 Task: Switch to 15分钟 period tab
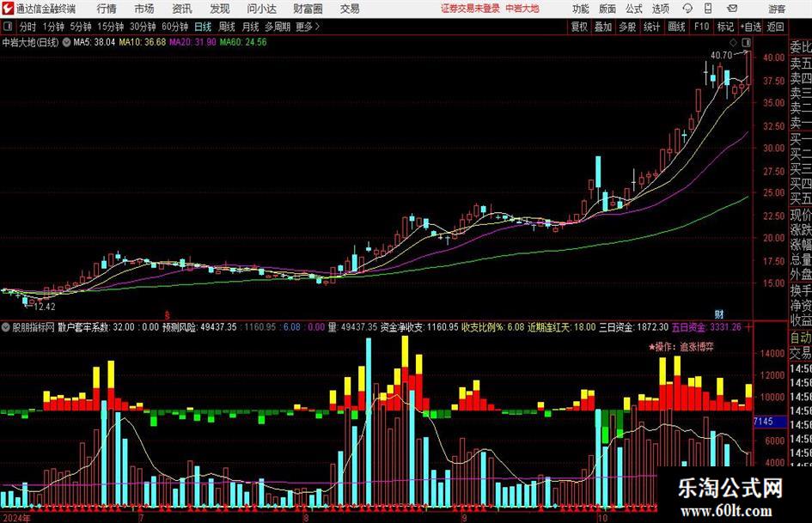click(x=110, y=27)
